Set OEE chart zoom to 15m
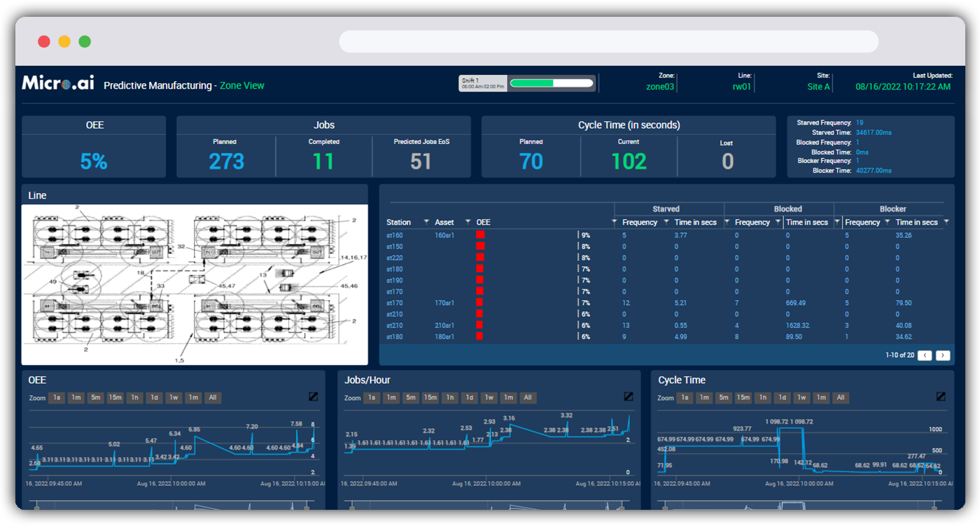Image resolution: width=980 pixels, height=528 pixels. (x=115, y=398)
